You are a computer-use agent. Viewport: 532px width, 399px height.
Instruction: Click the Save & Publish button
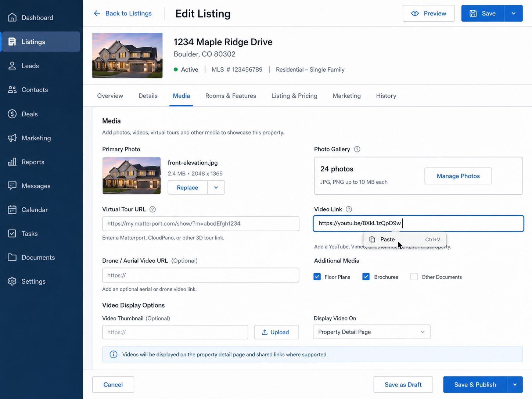coord(475,385)
